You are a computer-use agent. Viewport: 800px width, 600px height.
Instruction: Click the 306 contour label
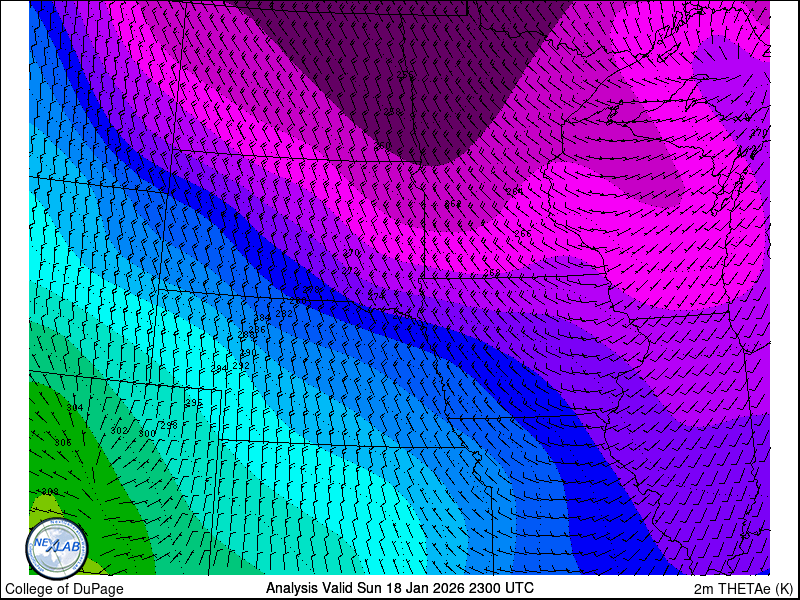(x=63, y=442)
